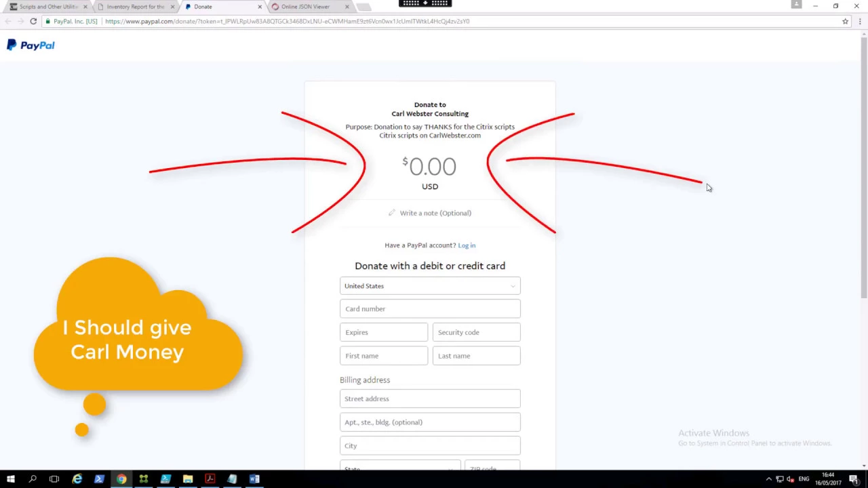The width and height of the screenshot is (868, 488).
Task: Open taskbar search magnifier
Action: (x=33, y=479)
